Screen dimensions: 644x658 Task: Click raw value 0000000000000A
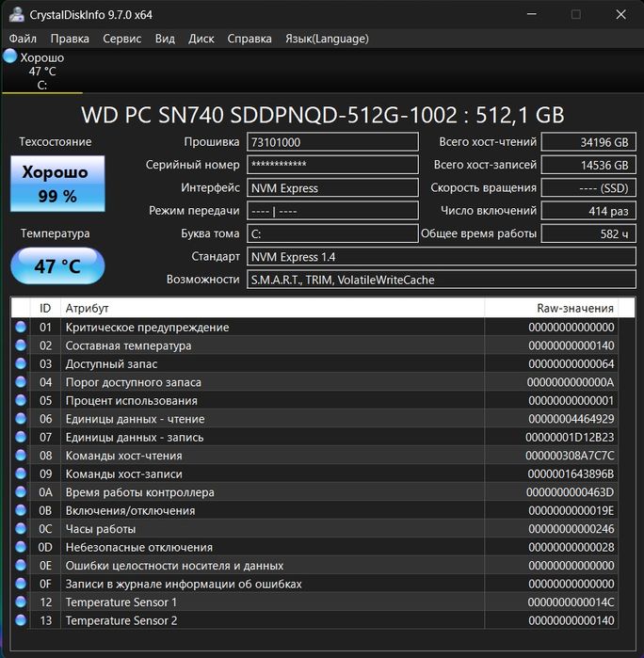[571, 382]
